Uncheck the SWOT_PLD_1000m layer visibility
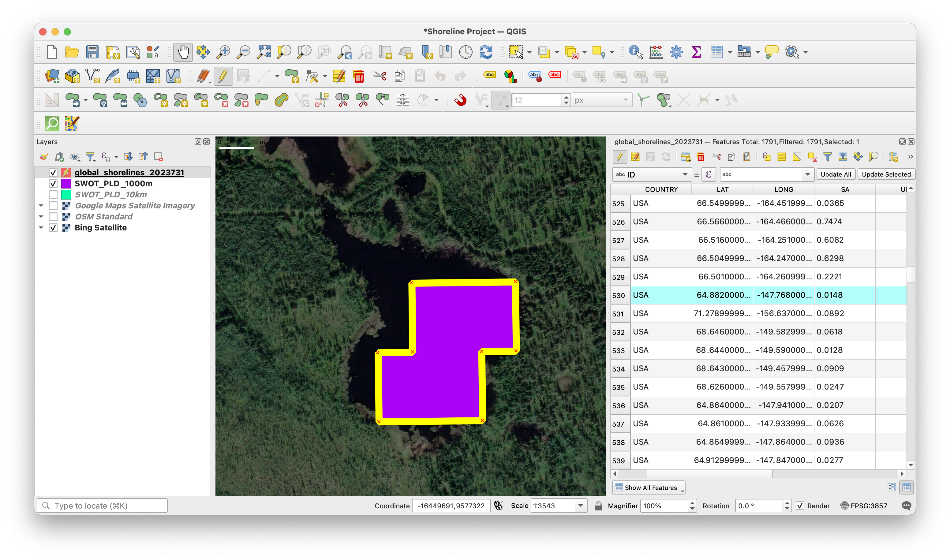950x560 pixels. pos(53,184)
